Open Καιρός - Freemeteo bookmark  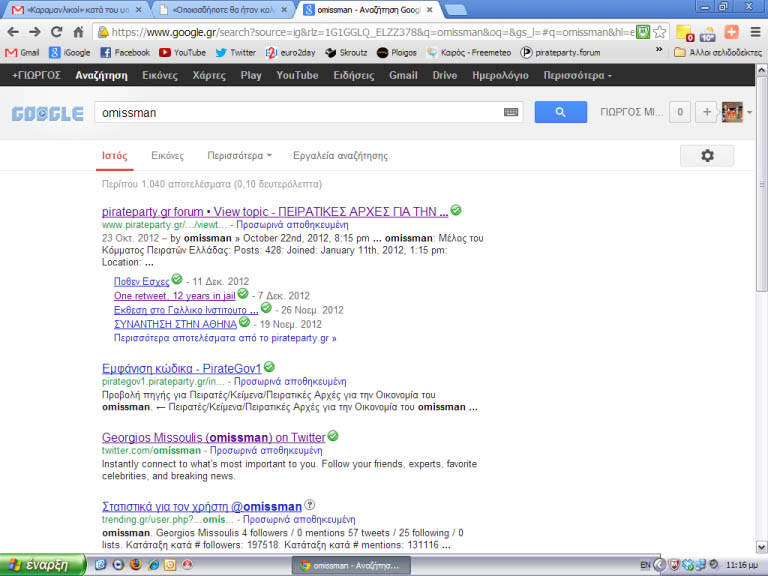(x=469, y=52)
